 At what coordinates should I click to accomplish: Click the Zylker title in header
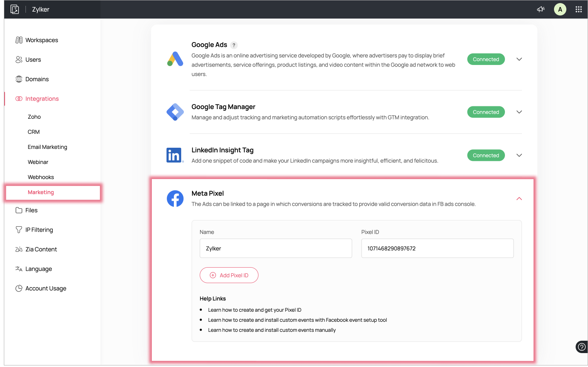(x=41, y=9)
